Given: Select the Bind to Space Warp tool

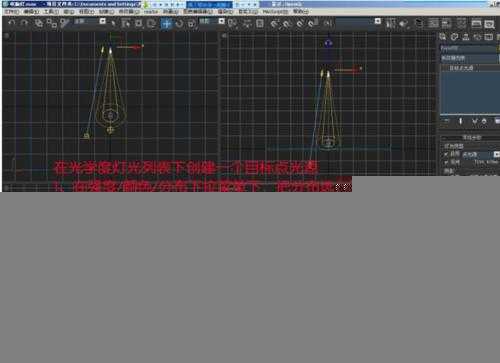Looking at the screenshot, I should pos(65,23).
